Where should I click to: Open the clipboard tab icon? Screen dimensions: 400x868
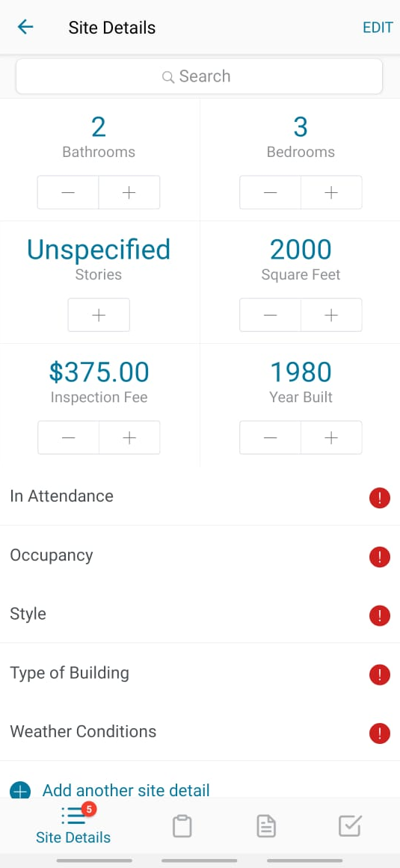[182, 826]
